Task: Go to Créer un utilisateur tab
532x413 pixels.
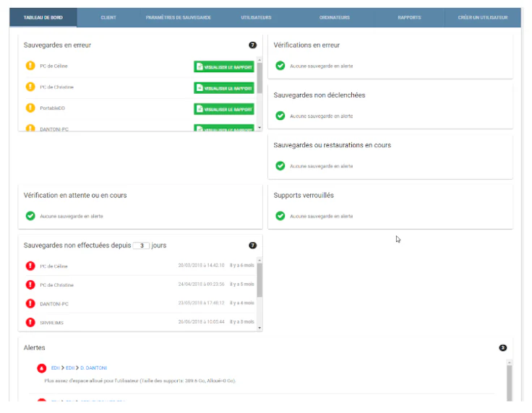Action: (482, 17)
